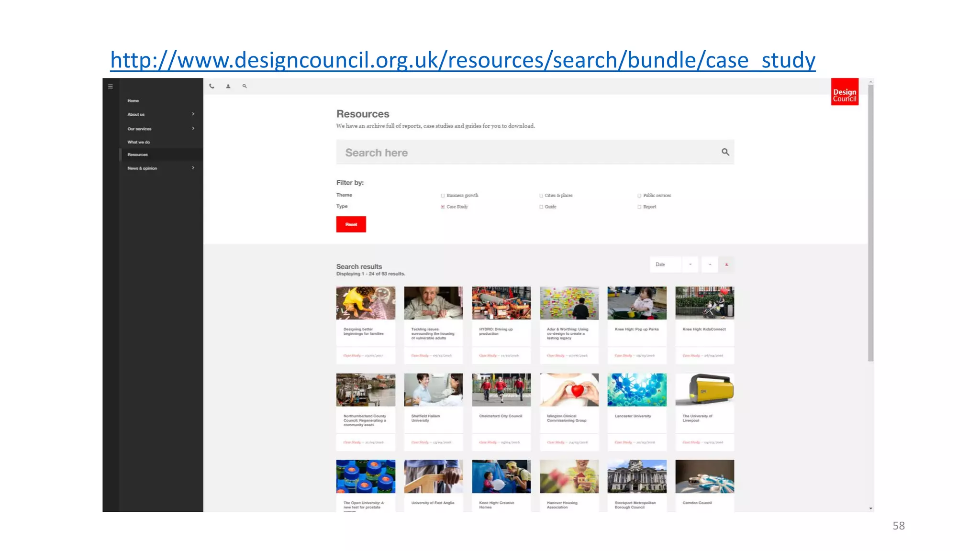Click the 'Knee High: Pop up Parks' title

(x=636, y=329)
